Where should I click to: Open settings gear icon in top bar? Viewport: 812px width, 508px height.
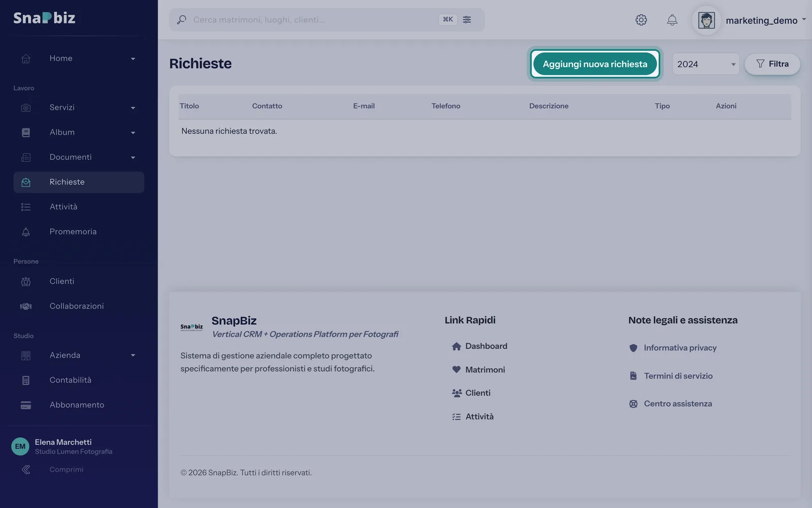point(641,20)
